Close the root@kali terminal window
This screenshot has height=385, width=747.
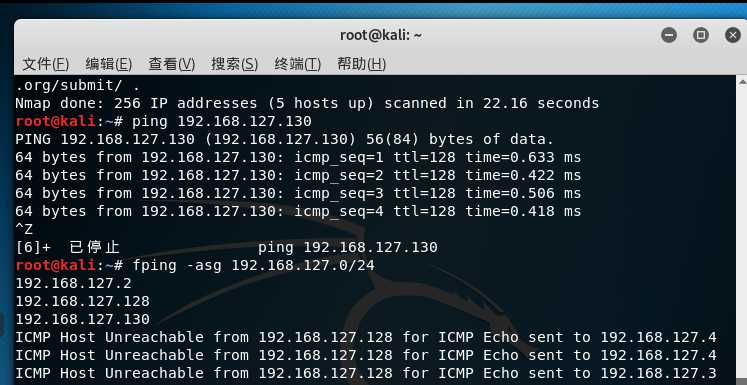point(733,35)
